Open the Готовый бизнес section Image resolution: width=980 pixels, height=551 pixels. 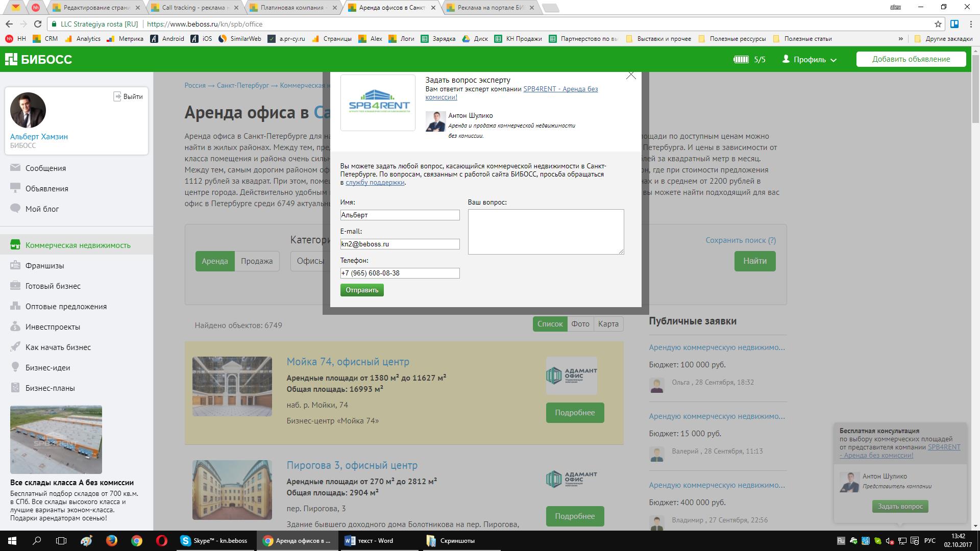tap(53, 286)
